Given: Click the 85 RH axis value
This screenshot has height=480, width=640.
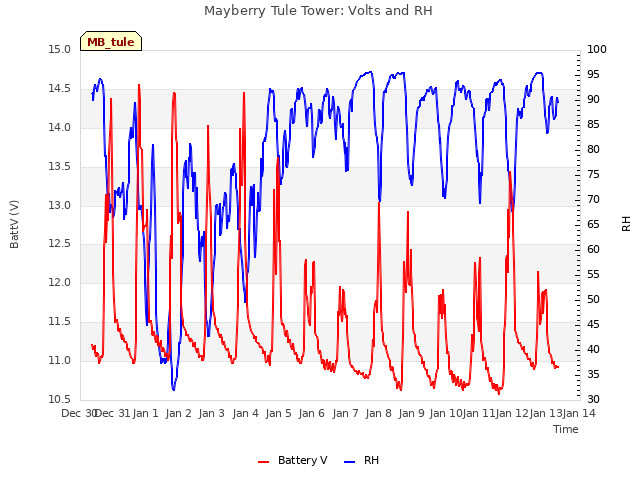Looking at the screenshot, I should click(593, 124).
